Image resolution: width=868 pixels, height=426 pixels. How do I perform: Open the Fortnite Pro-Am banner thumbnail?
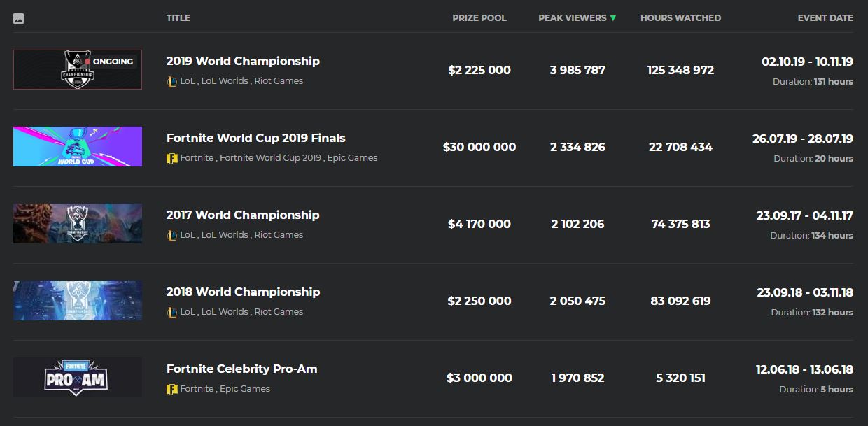tap(78, 377)
